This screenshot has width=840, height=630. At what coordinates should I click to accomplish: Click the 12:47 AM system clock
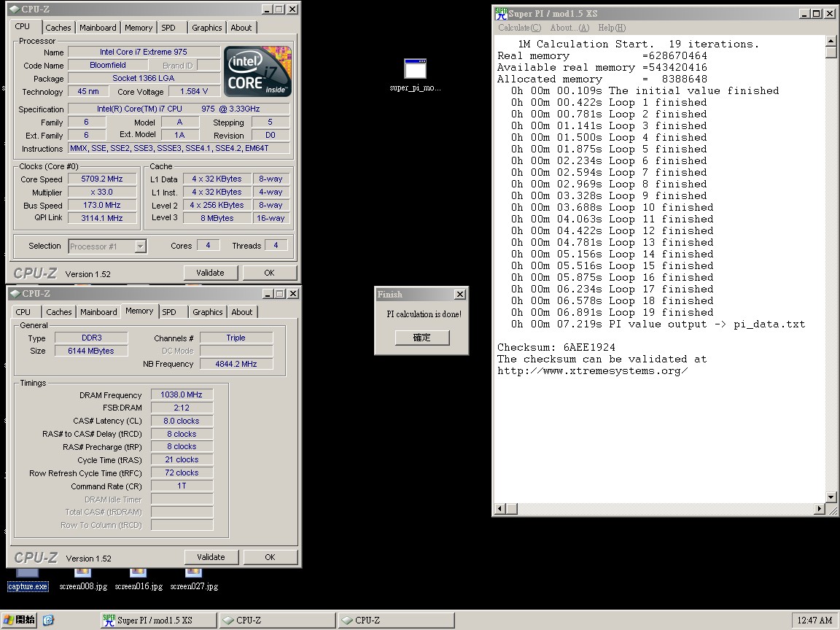coord(814,621)
